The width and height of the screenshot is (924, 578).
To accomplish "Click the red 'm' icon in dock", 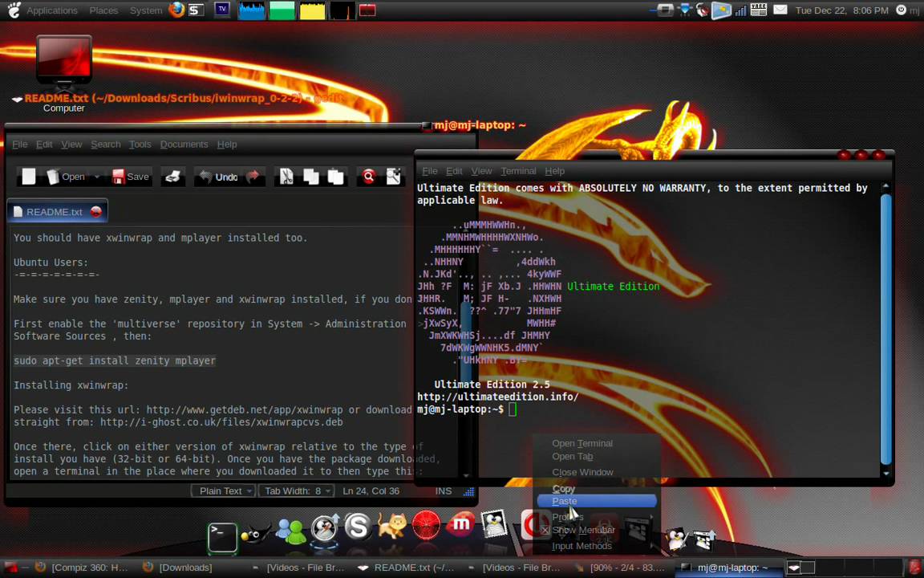I will (x=460, y=524).
